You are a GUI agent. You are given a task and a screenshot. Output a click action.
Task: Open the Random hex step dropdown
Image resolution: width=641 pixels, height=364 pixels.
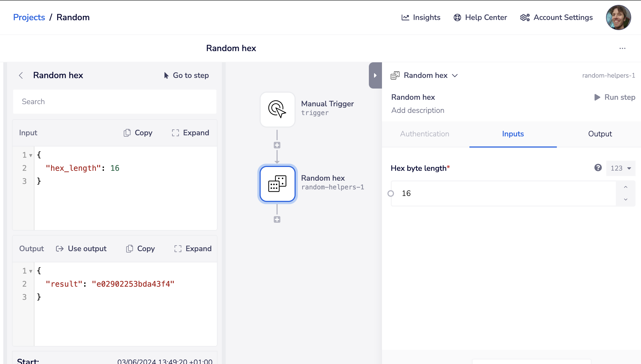(455, 75)
